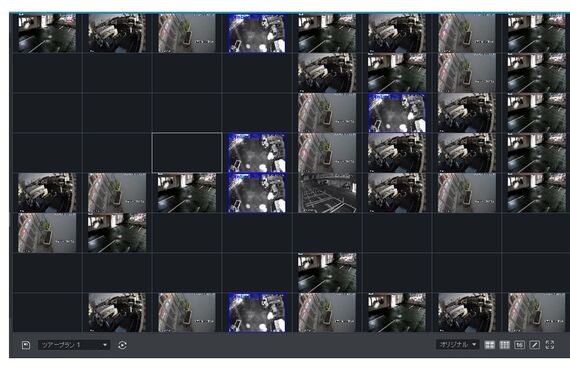
Task: Select lone camera feed in seventh row
Action: (327, 273)
